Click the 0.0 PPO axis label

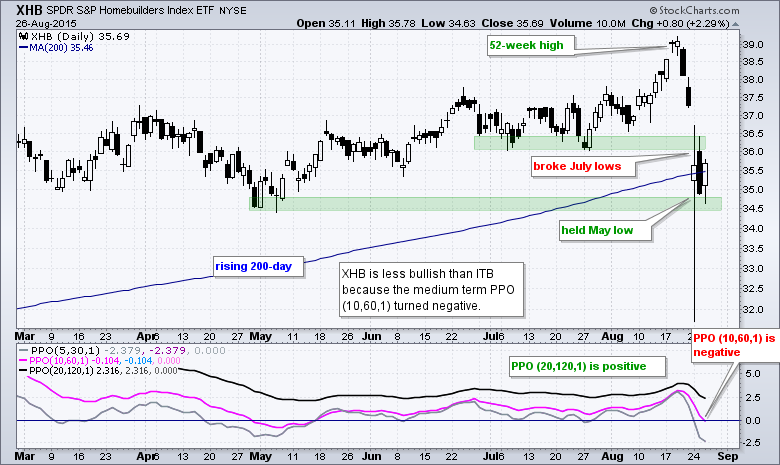point(753,421)
